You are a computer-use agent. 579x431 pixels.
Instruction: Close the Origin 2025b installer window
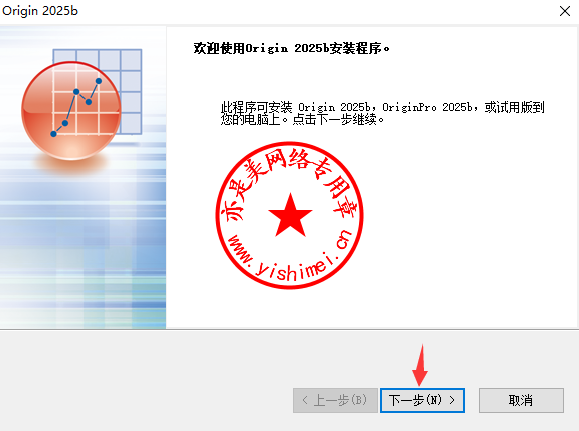565,11
